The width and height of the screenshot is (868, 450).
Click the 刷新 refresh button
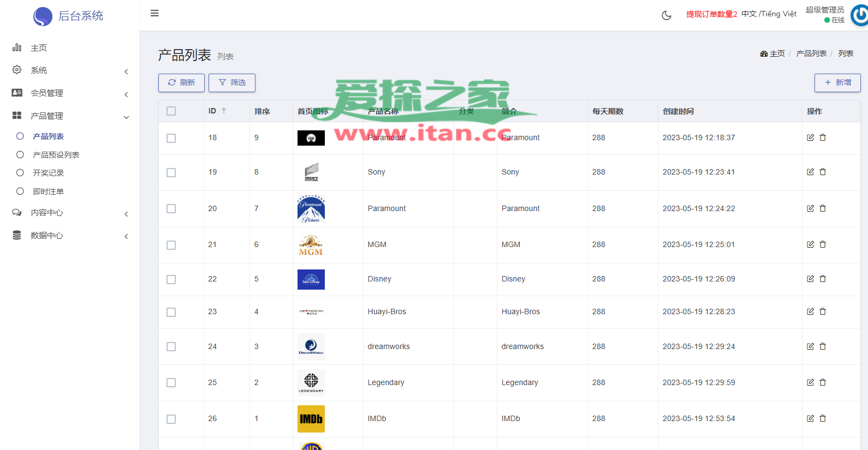pyautogui.click(x=181, y=83)
